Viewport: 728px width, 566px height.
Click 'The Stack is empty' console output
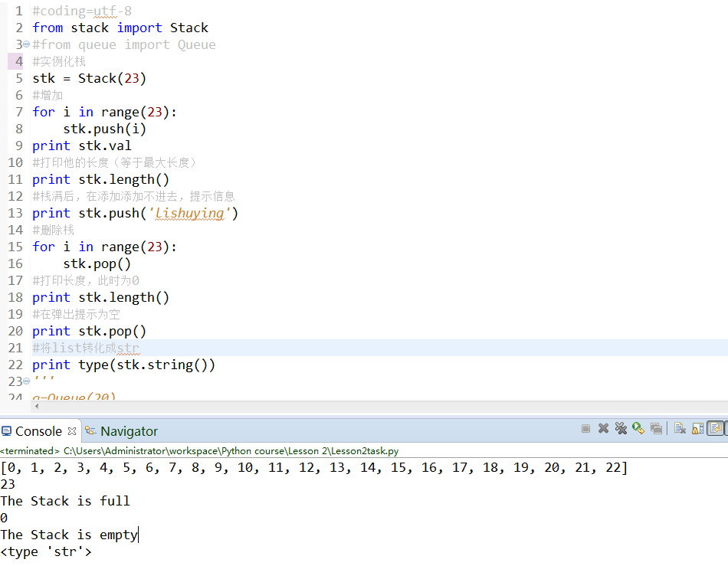(69, 535)
